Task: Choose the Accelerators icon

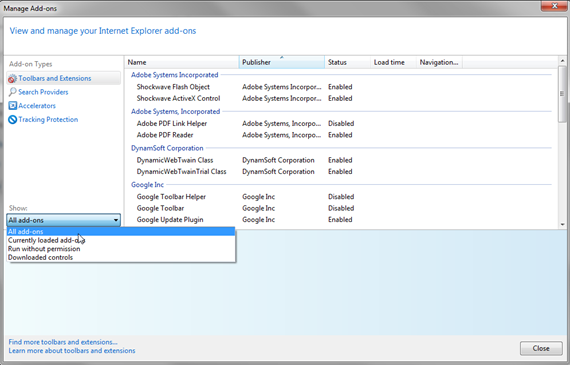Action: pos(12,106)
